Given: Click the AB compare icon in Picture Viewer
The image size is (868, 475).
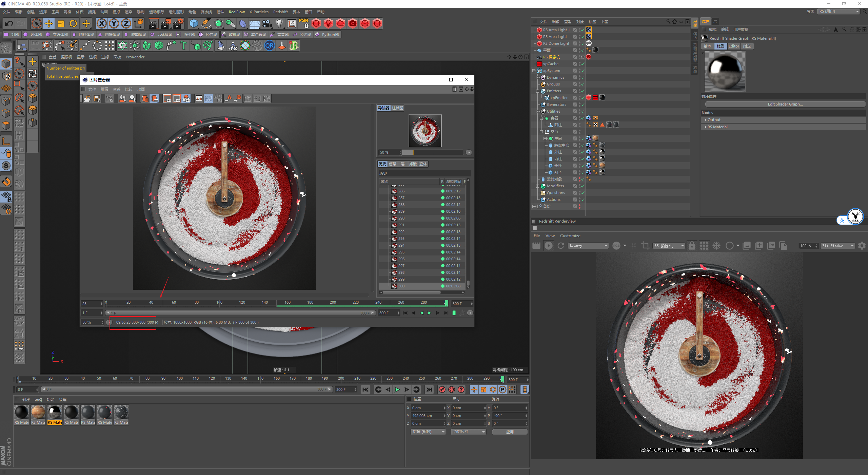Looking at the screenshot, I should pyautogui.click(x=199, y=98).
